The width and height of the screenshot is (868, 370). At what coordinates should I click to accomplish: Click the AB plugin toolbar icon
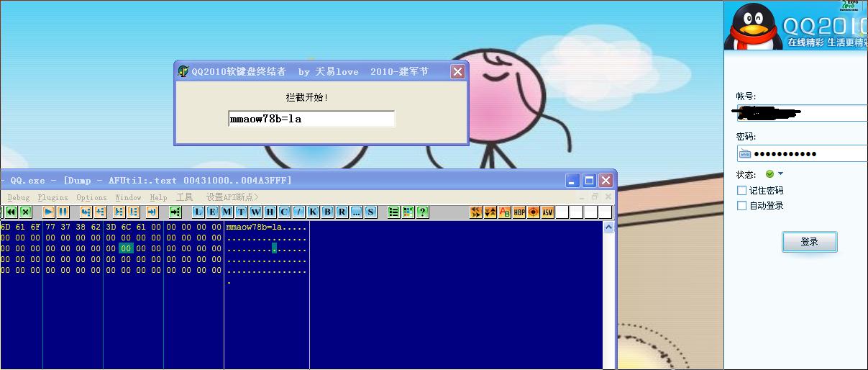coord(505,212)
